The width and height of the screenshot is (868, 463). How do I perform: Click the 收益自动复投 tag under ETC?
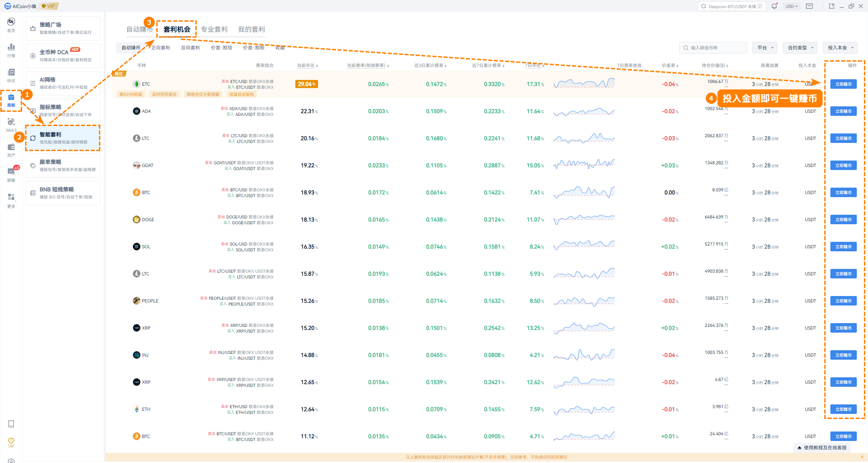[241, 94]
